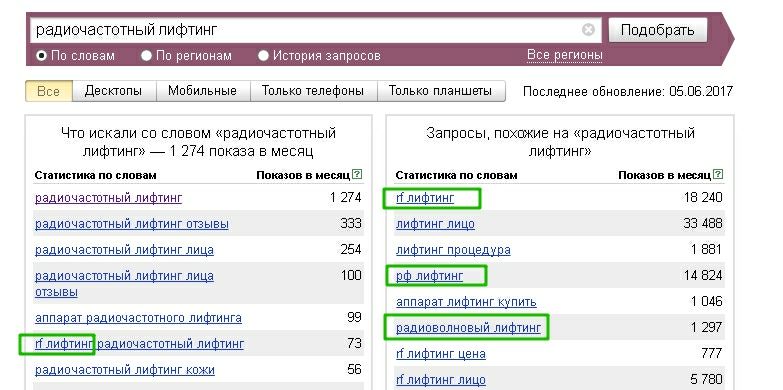Viewport: 783px width, 390px height.
Task: Click the 'Запросы, похожие на' panel heading
Action: 560,142
